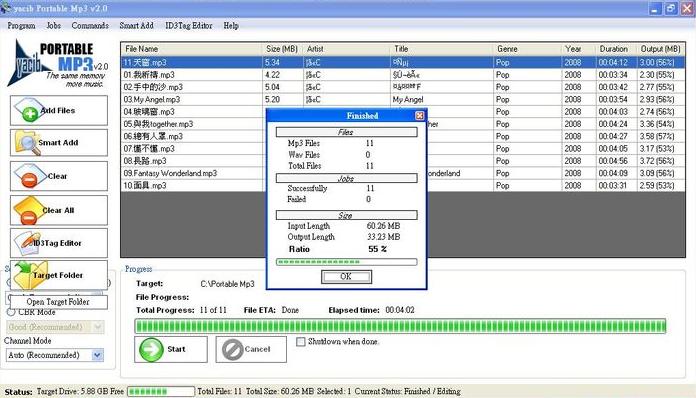Screen dimensions: 696x398
Task: Sort by the Output (MB) column header
Action: tap(661, 49)
